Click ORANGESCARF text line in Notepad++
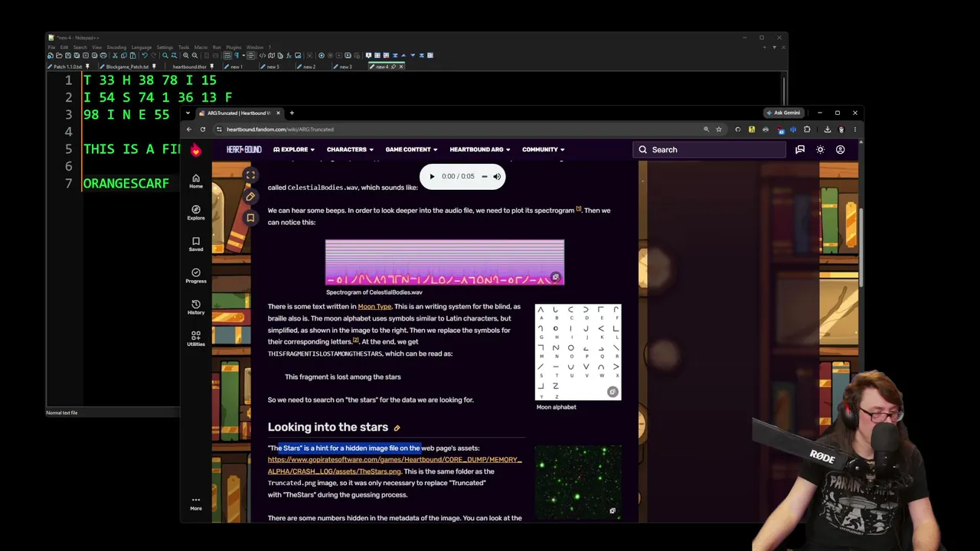980x551 pixels. (x=126, y=184)
